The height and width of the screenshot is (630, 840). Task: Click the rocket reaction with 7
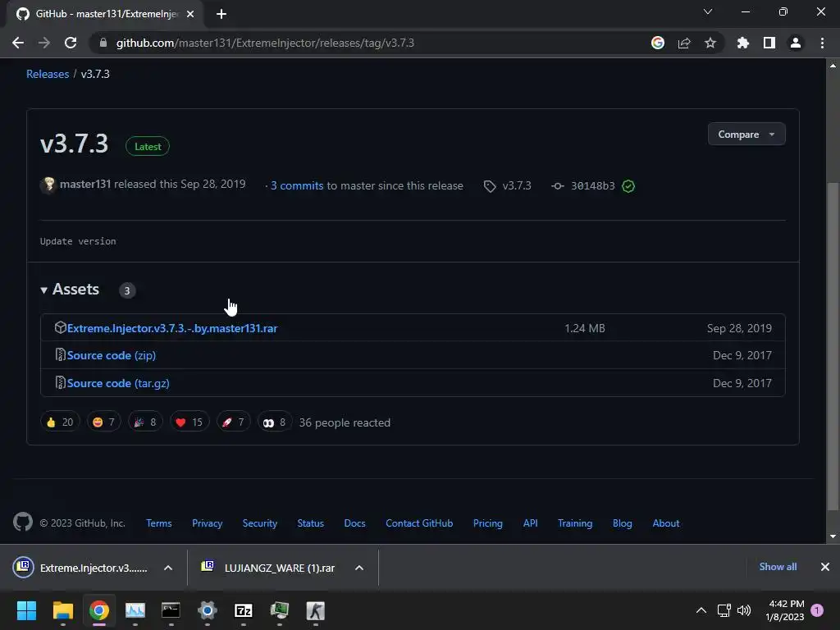[x=233, y=422]
